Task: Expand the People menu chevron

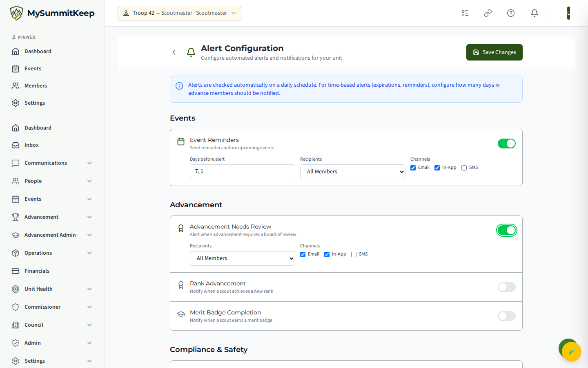Action: tap(89, 181)
